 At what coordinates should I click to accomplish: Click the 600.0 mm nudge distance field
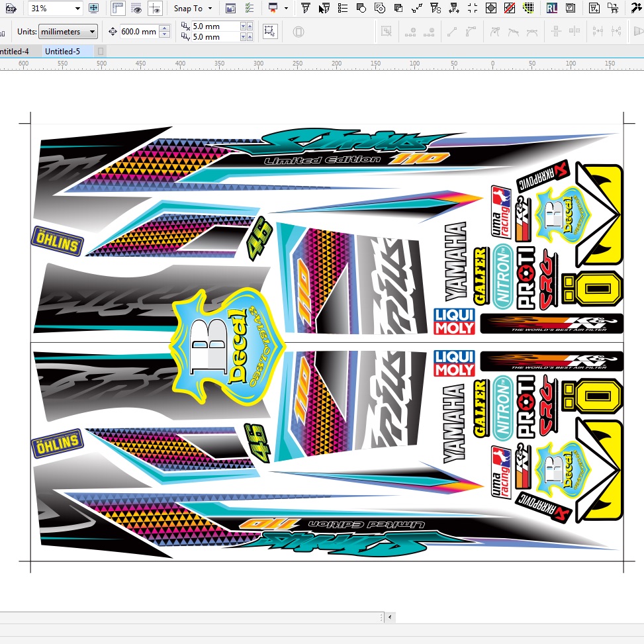tap(139, 32)
